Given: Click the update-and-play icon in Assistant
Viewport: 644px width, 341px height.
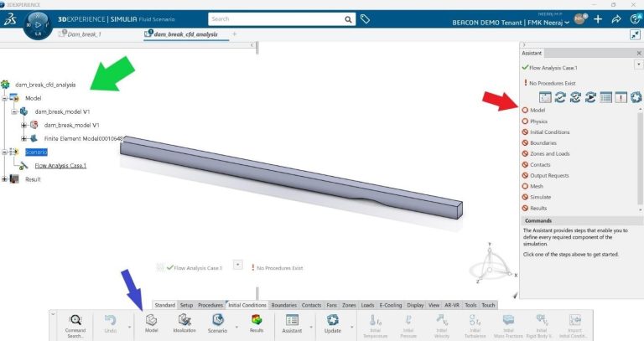Looking at the screenshot, I should (590, 98).
